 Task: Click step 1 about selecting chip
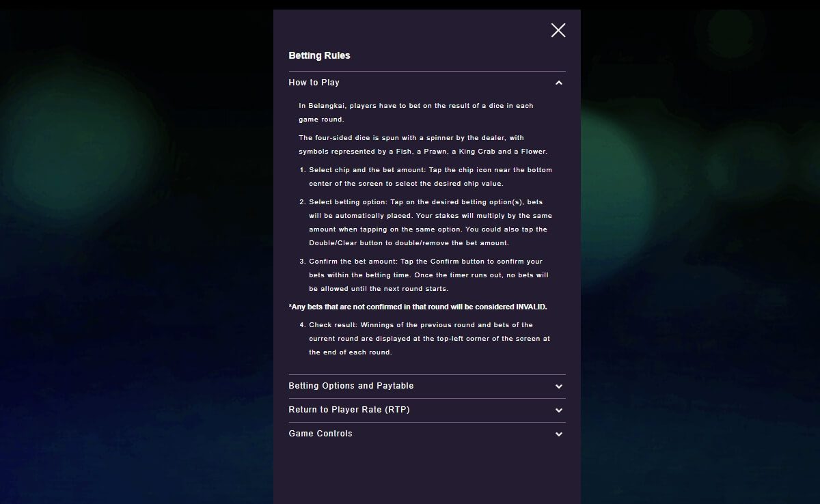(430, 177)
